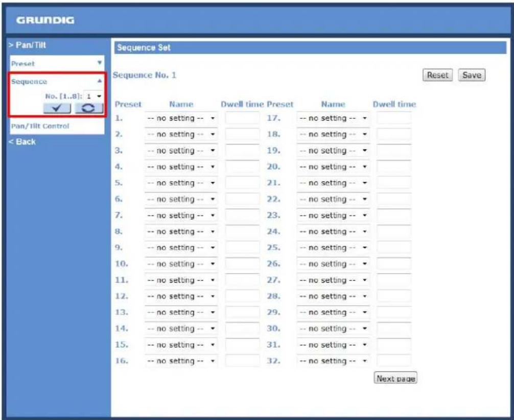Expand the Preset section arrow
The height and width of the screenshot is (420, 514).
click(x=99, y=63)
